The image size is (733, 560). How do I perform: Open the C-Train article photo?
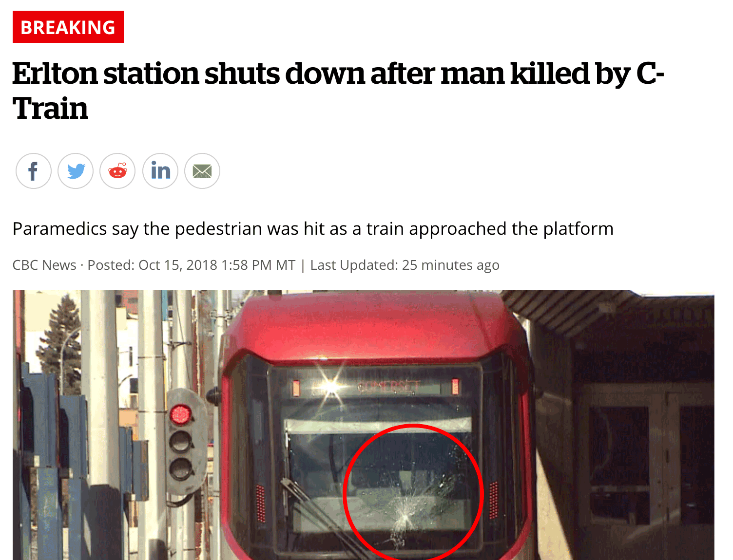[364, 425]
